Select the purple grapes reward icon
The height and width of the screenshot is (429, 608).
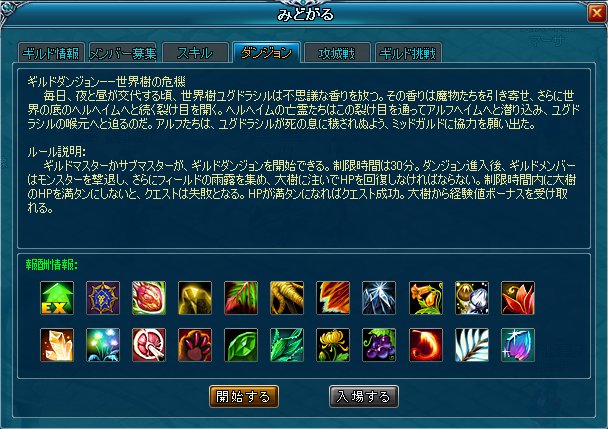tap(379, 345)
